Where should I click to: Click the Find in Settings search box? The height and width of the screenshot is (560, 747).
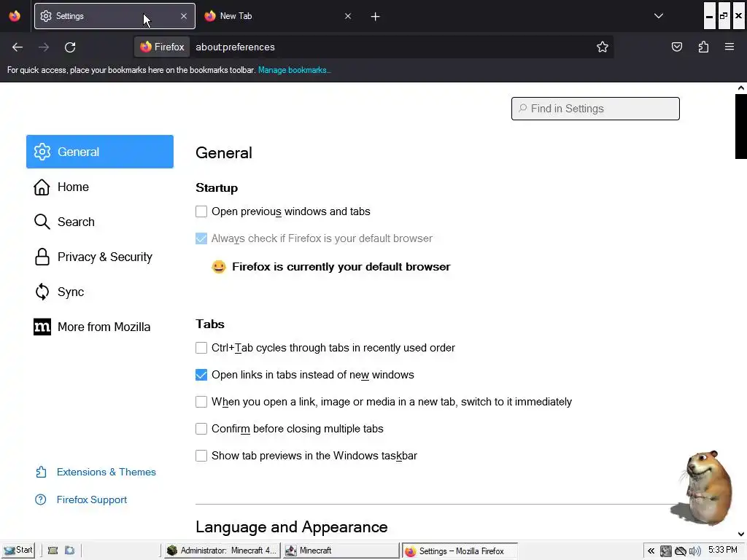point(595,109)
